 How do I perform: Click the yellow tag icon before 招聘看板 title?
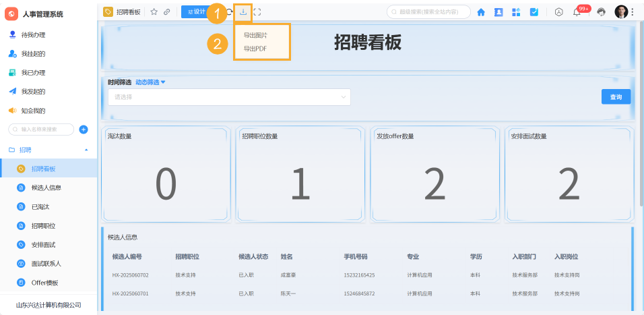108,12
